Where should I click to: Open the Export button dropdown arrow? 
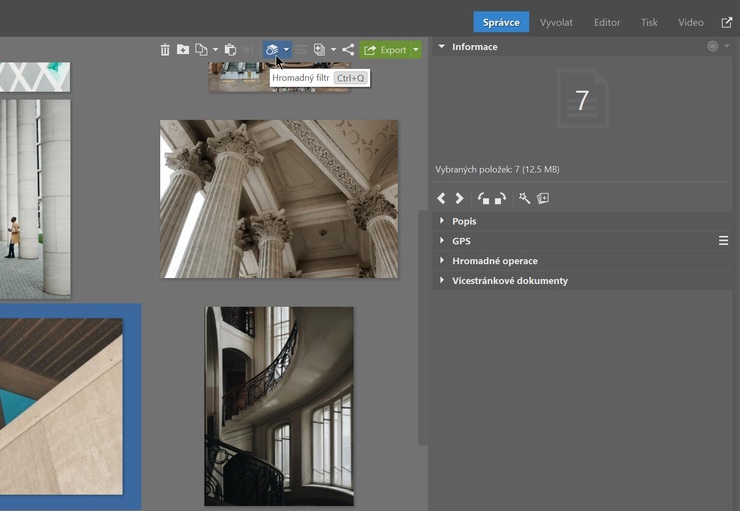point(416,50)
